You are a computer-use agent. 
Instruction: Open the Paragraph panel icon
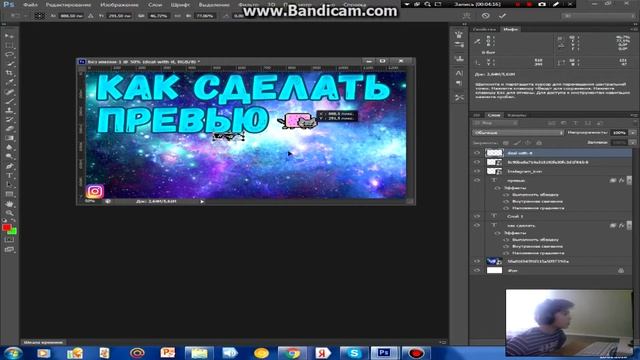click(459, 83)
